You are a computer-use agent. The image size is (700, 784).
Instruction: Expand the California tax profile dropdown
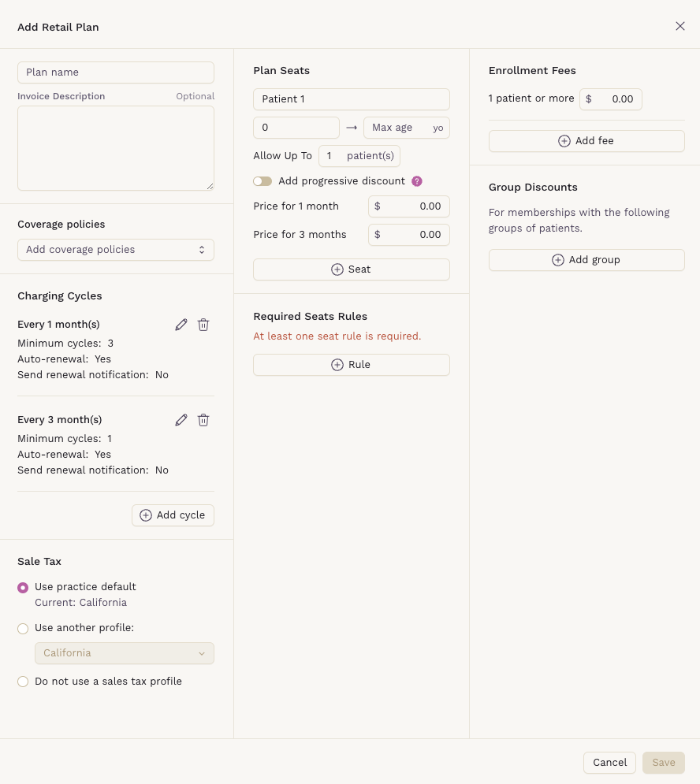click(x=124, y=653)
